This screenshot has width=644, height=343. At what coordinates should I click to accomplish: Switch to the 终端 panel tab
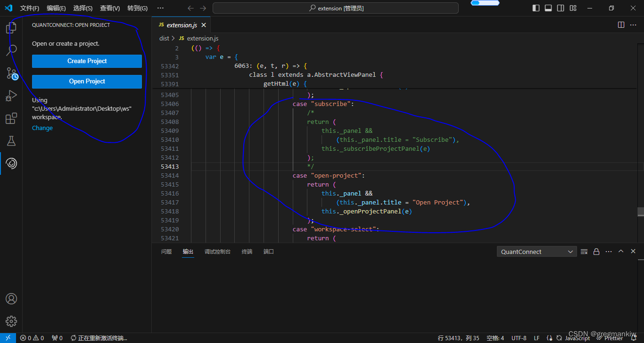point(247,252)
